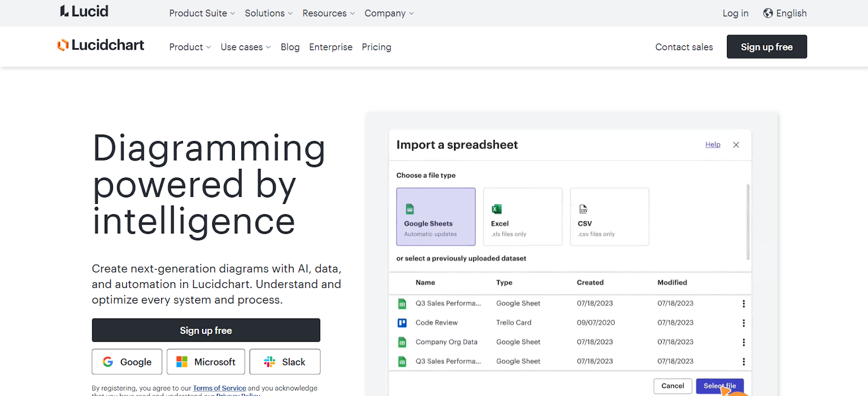The height and width of the screenshot is (396, 868).
Task: Open the Terms of Service link
Action: (x=220, y=388)
